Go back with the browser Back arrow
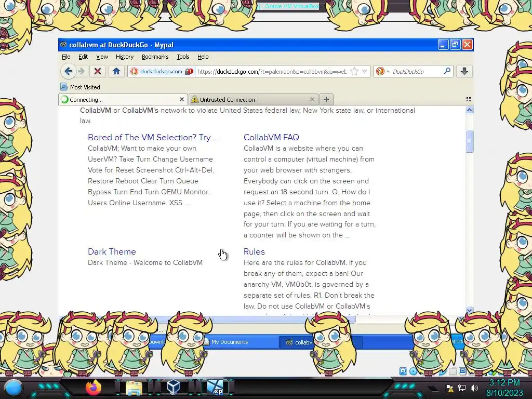 click(x=68, y=71)
